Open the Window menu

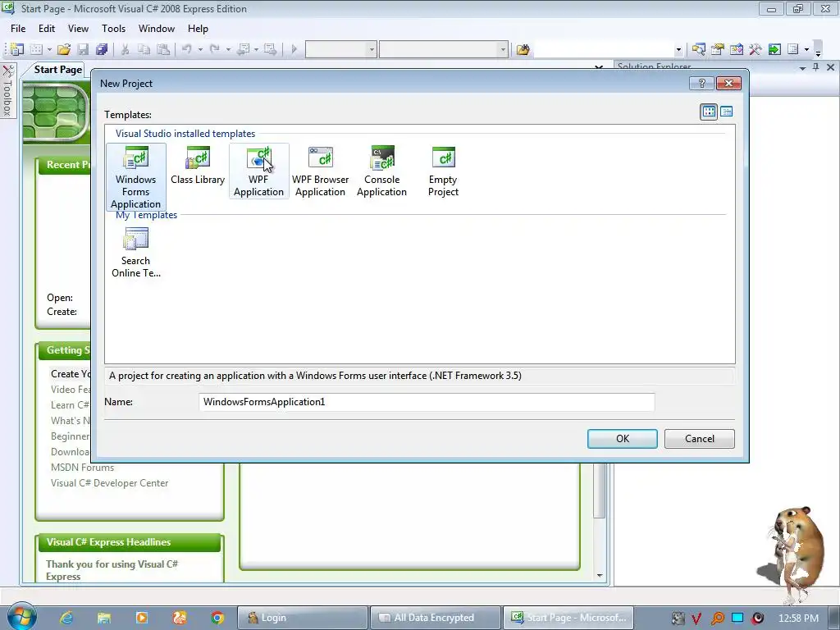click(157, 29)
